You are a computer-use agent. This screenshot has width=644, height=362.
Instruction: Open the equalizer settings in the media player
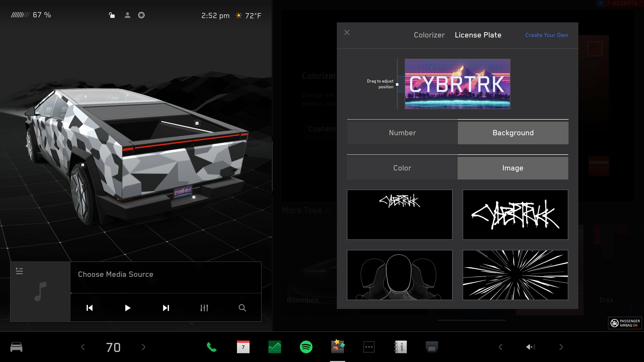tap(204, 308)
